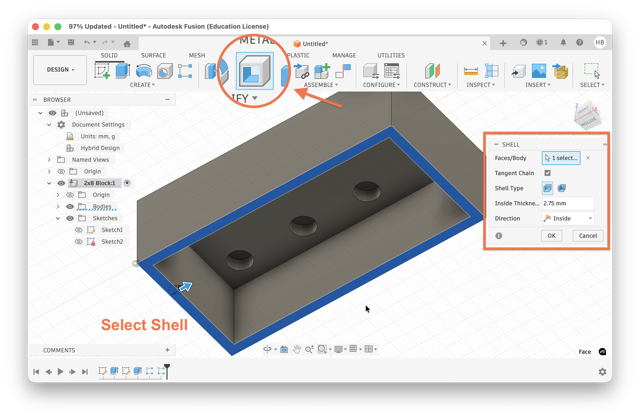Open the Help question mark icon
The width and height of the screenshot is (640, 419).
579,42
